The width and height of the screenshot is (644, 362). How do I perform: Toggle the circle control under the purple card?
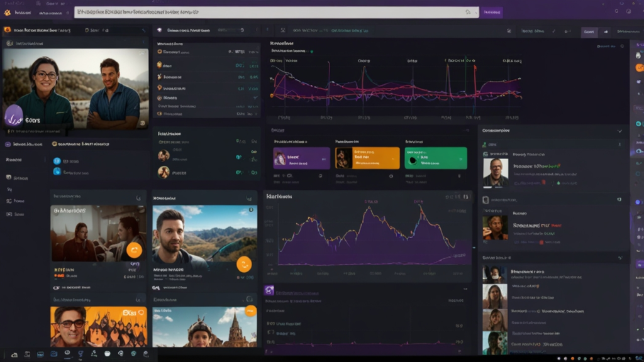tap(320, 176)
